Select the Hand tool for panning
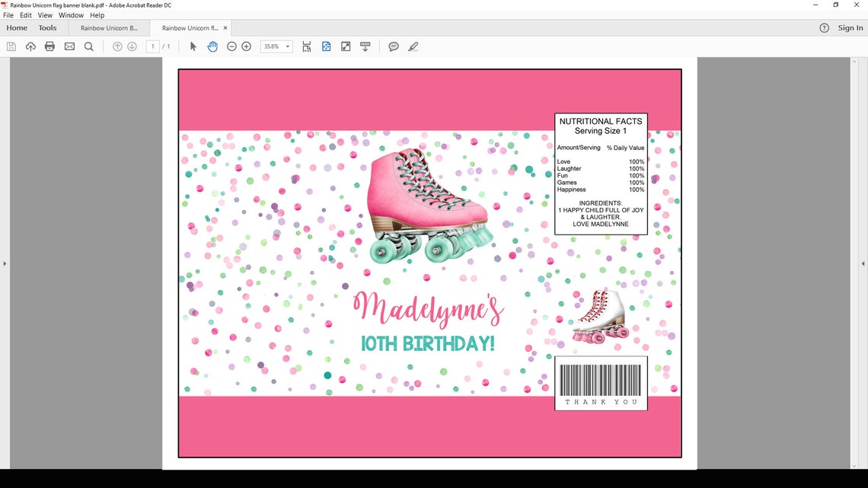868x488 pixels. tap(212, 46)
